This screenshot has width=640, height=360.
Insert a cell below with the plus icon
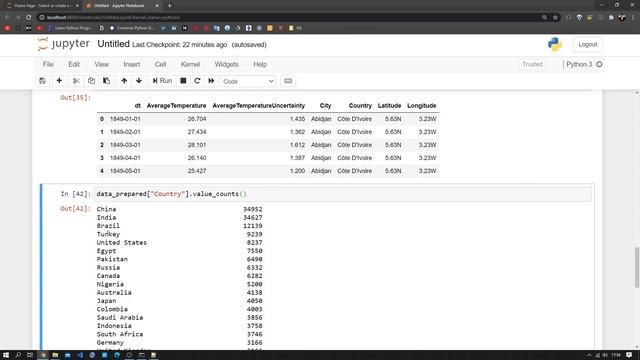[59, 81]
